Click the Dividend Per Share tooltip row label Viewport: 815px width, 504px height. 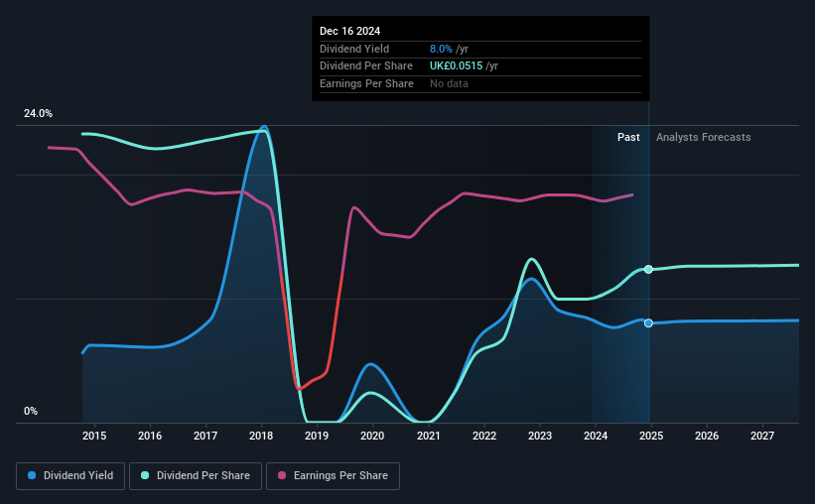(x=366, y=66)
